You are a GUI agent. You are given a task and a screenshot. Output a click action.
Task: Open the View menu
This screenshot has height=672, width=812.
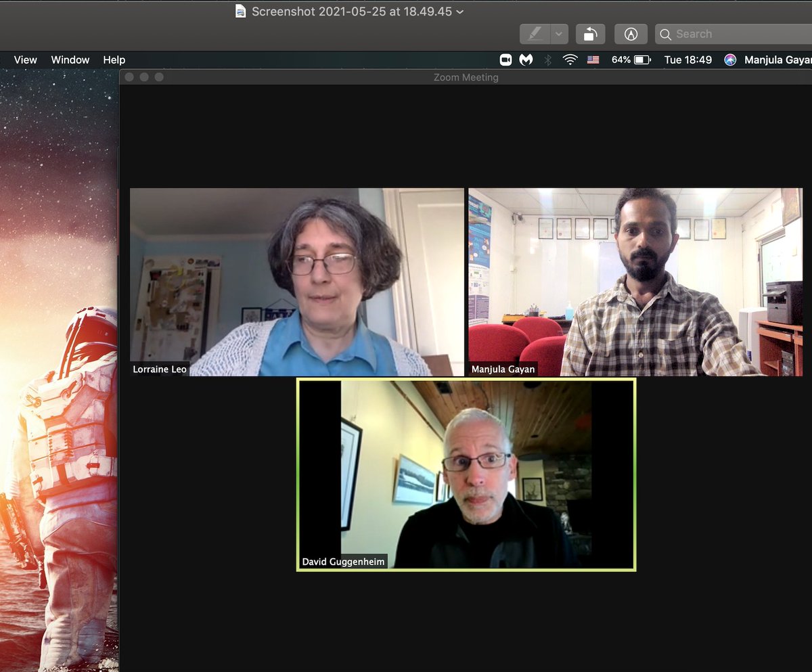tap(25, 60)
